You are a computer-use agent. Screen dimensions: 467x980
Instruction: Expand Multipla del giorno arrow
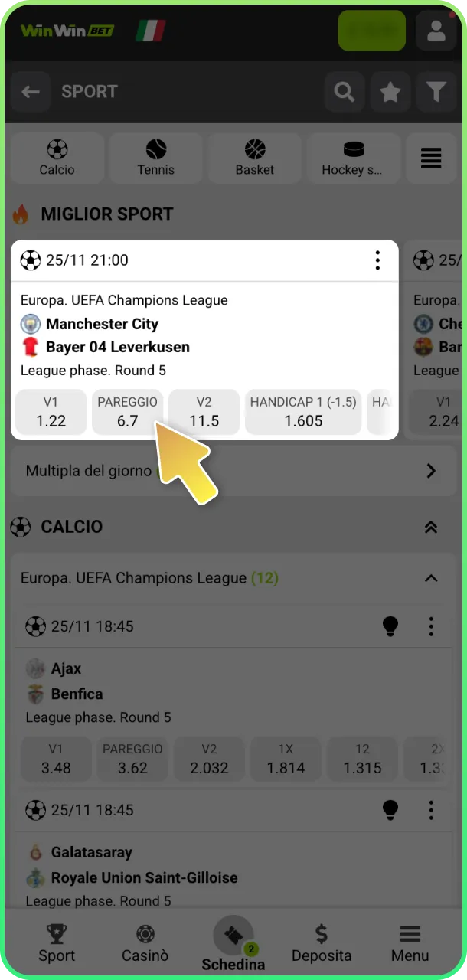431,471
